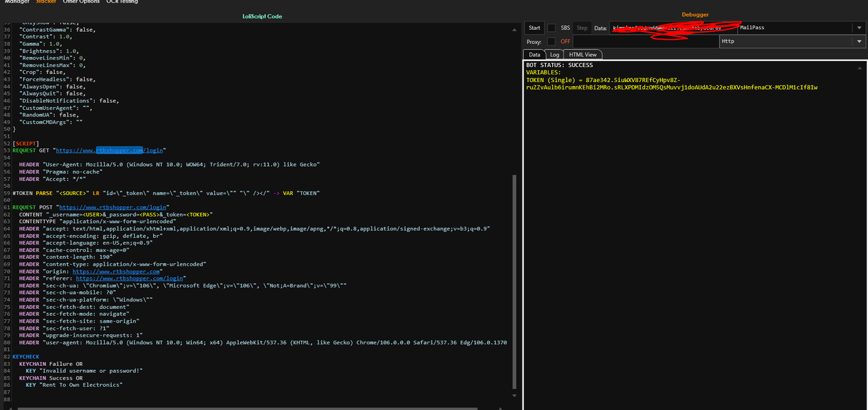
Task: Click the referer header login URL
Action: [129, 279]
